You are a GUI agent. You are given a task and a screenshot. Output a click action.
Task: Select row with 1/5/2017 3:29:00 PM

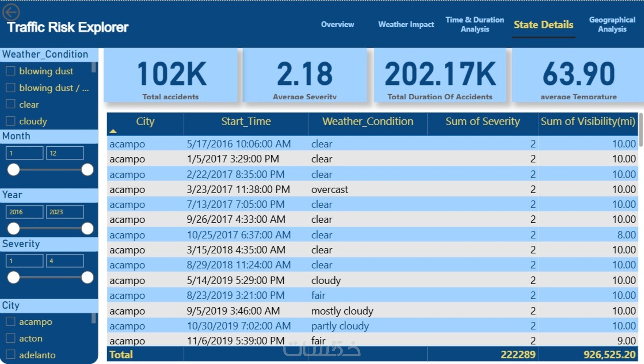pyautogui.click(x=372, y=159)
